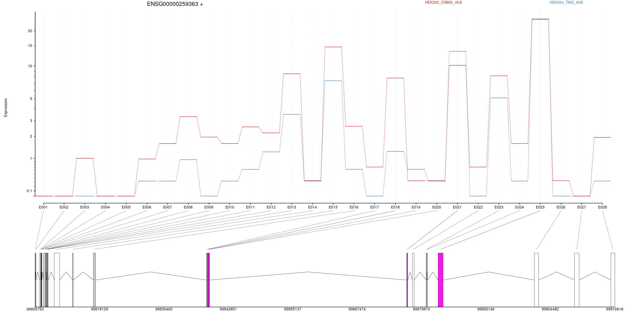Click exon label E024
This screenshot has width=644, height=322.
point(519,207)
